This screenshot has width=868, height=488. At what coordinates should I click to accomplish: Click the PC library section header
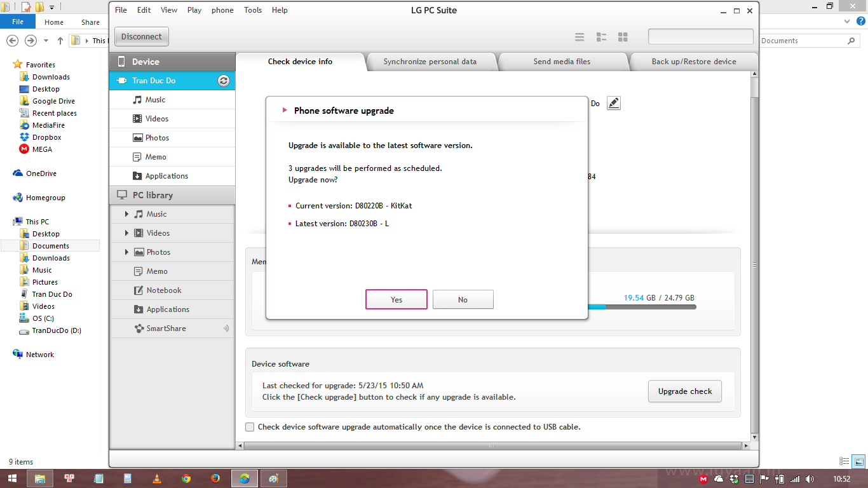[172, 195]
